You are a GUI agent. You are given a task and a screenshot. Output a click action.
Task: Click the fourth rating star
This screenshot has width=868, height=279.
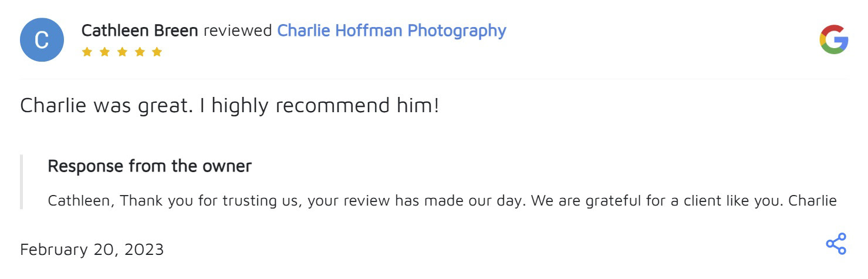[x=139, y=52]
